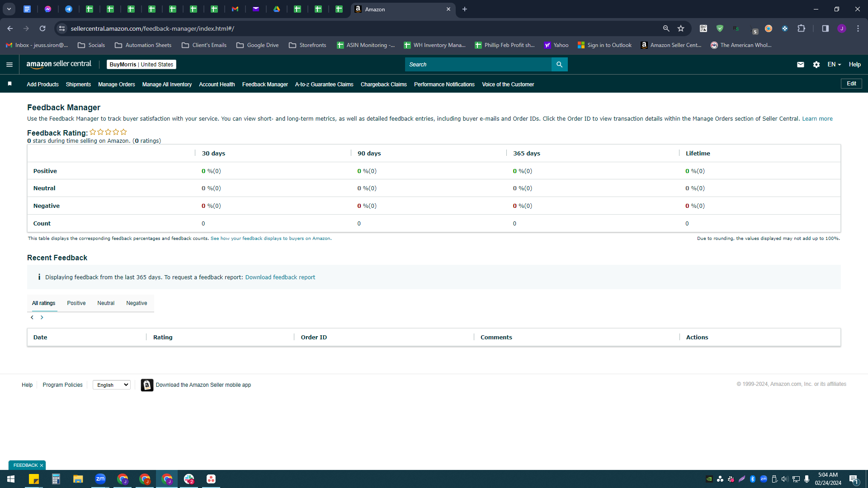
Task: Open the settings gear icon
Action: click(816, 65)
